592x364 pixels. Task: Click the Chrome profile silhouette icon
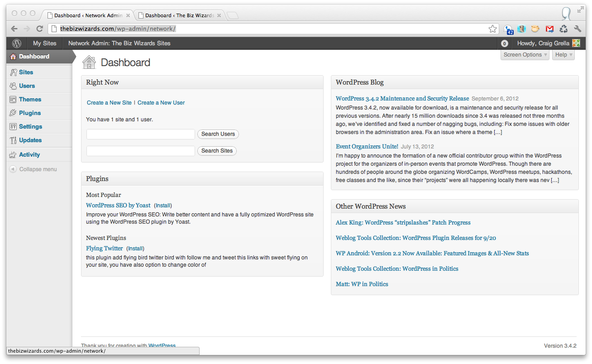[566, 14]
